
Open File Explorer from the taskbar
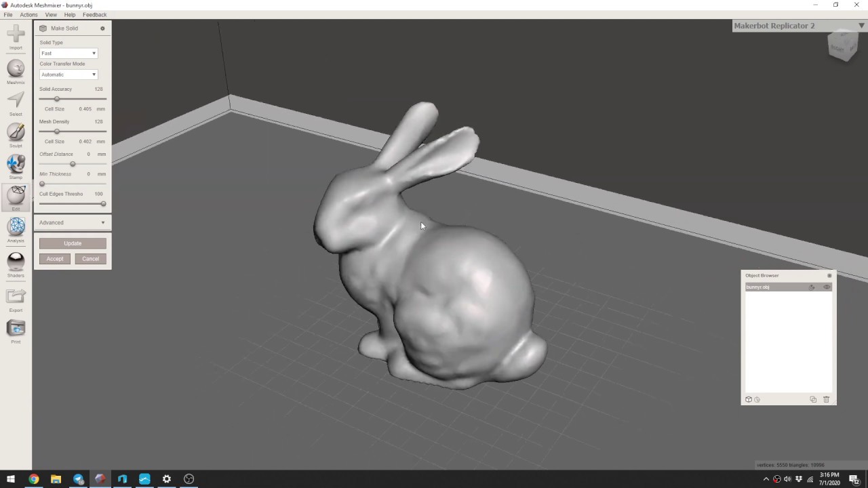pyautogui.click(x=56, y=479)
